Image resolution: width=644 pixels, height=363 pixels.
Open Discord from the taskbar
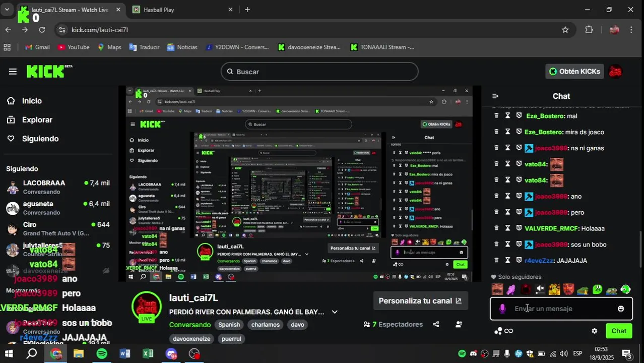171,353
